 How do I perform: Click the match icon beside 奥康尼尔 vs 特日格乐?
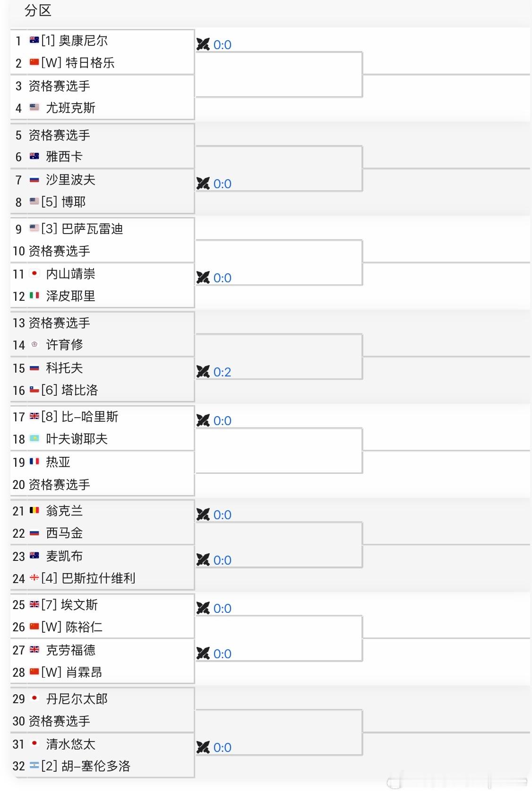click(x=203, y=44)
